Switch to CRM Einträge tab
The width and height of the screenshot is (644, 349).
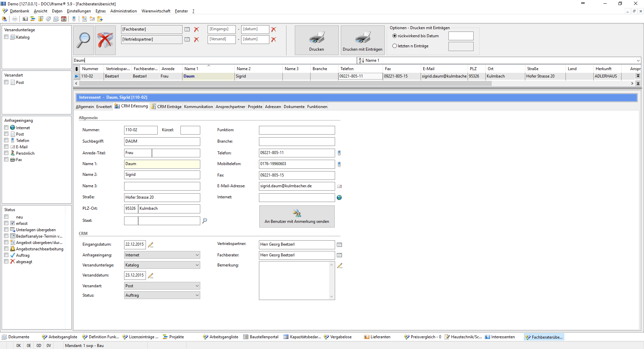point(166,107)
